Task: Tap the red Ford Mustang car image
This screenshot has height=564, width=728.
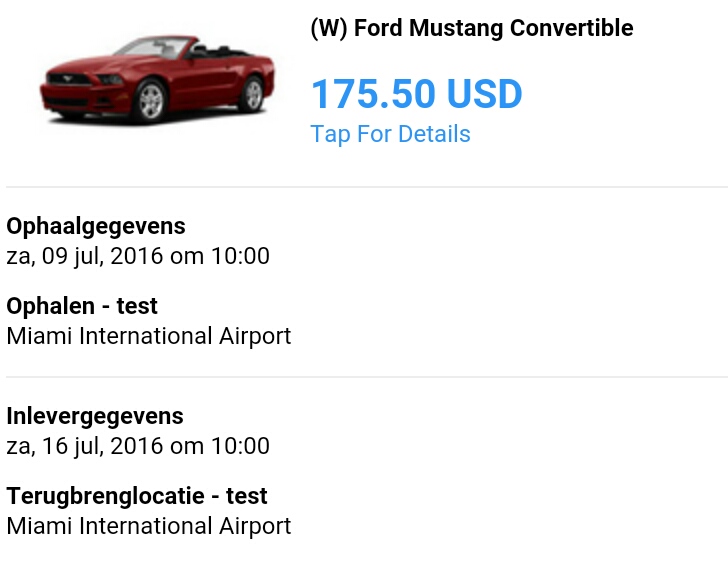Action: coord(157,79)
